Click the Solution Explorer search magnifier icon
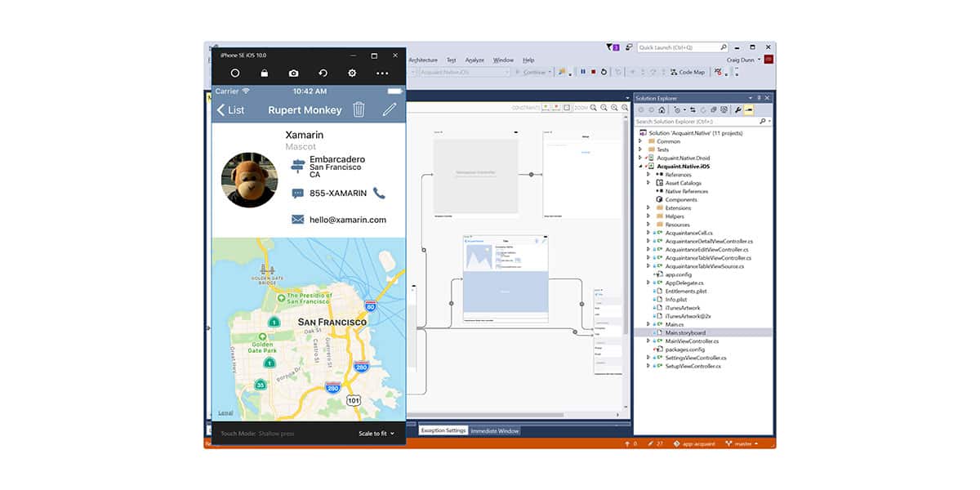Screen dimensions: 980x490 (x=763, y=121)
